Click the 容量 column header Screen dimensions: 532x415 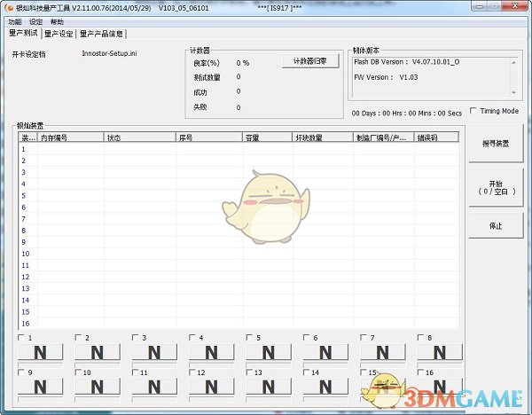coord(268,137)
